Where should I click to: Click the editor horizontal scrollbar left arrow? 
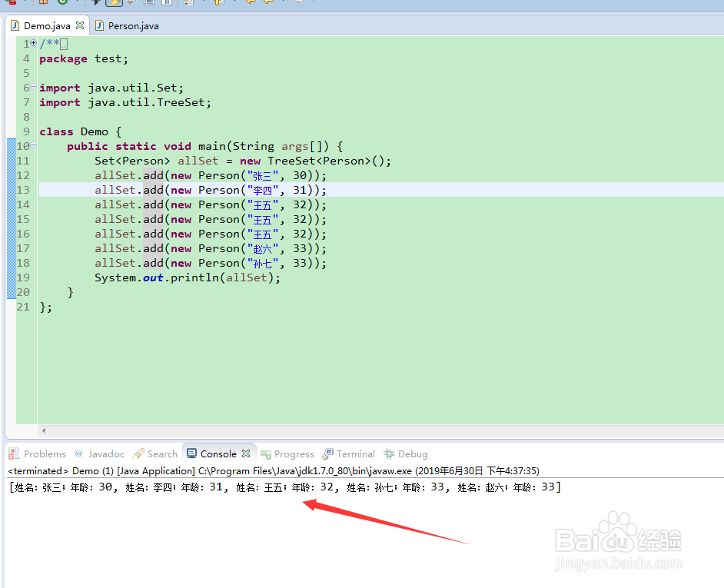pos(44,430)
